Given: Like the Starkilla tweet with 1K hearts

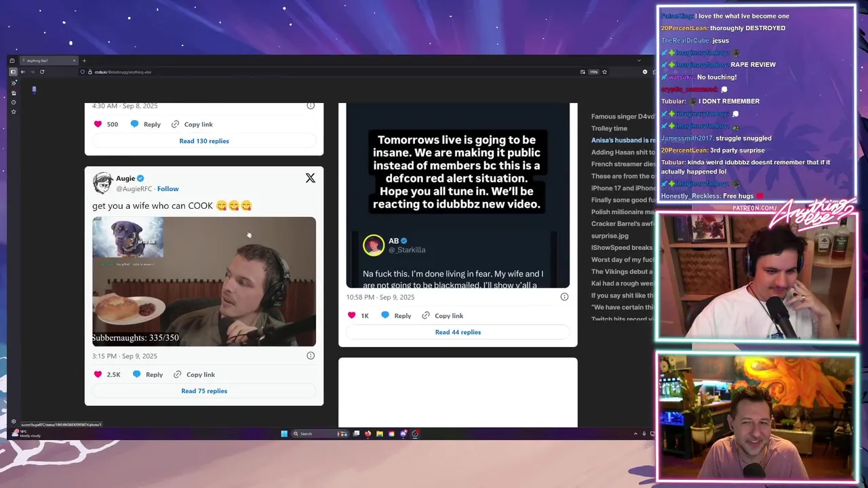Looking at the screenshot, I should click(351, 315).
